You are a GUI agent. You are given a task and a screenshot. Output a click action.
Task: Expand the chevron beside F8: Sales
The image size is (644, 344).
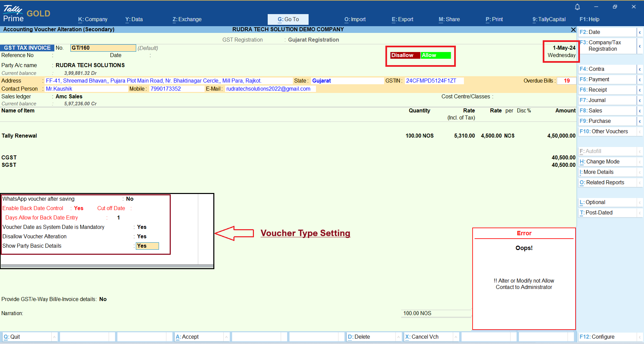tap(640, 111)
